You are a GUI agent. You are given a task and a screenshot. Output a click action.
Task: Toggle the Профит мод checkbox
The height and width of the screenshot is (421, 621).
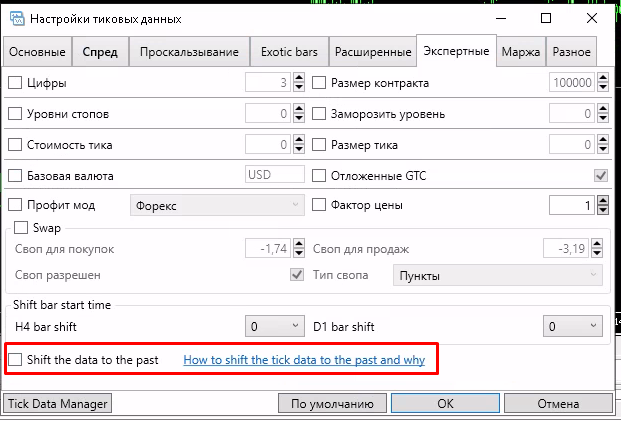tap(15, 205)
